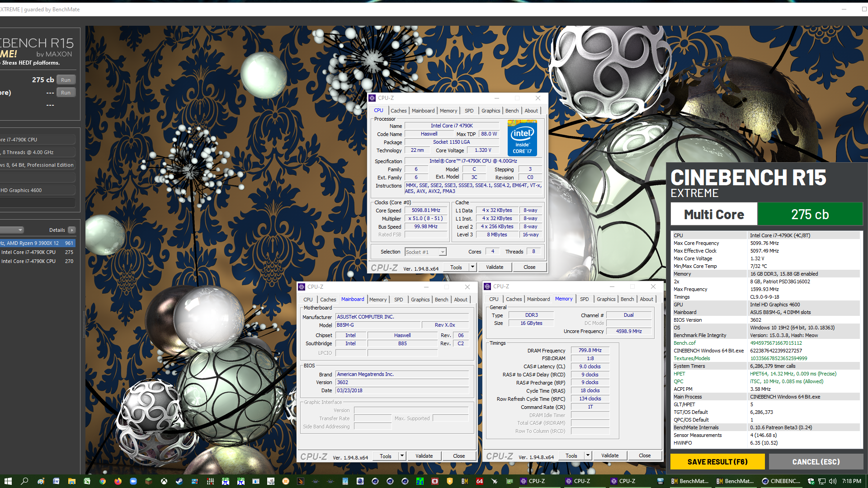Open Windows Security tray icon
This screenshot has width=868, height=488.
click(x=811, y=481)
